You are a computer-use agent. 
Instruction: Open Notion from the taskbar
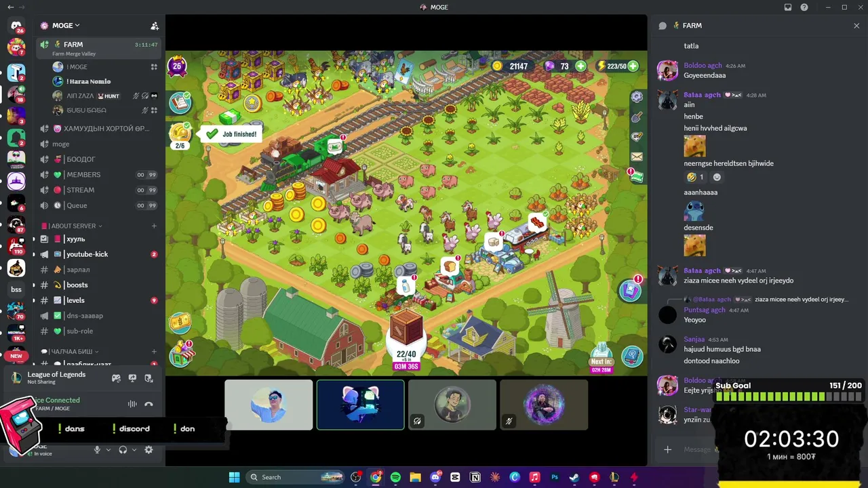click(x=475, y=477)
